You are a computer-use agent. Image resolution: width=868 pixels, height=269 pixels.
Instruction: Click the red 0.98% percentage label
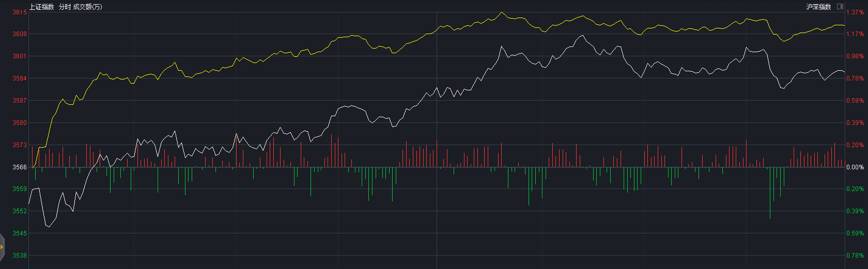pyautogui.click(x=855, y=56)
